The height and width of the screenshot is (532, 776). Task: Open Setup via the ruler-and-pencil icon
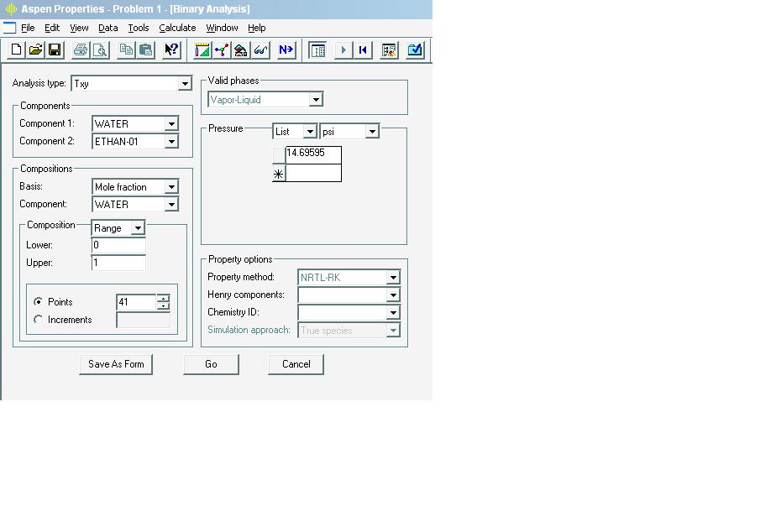(x=202, y=50)
